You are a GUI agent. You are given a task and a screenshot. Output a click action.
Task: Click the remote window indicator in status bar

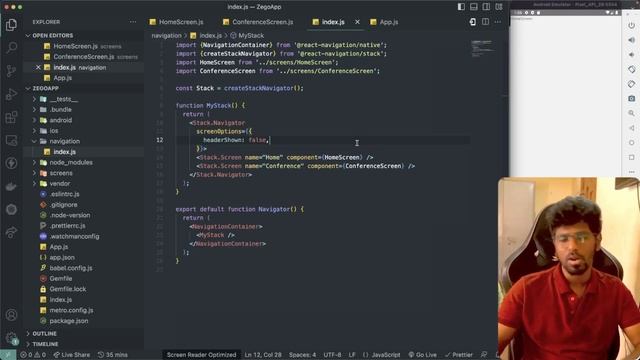click(x=8, y=355)
